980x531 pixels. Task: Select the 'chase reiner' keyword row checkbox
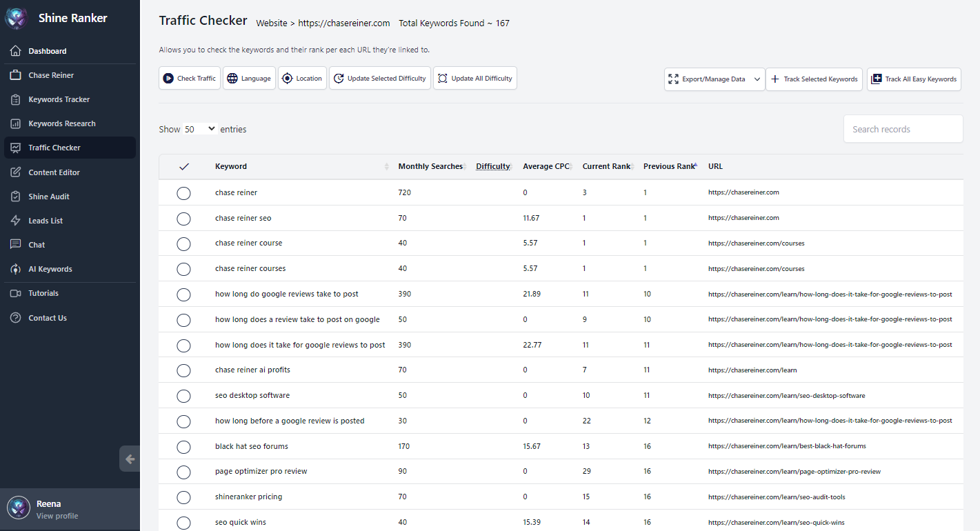tap(183, 193)
